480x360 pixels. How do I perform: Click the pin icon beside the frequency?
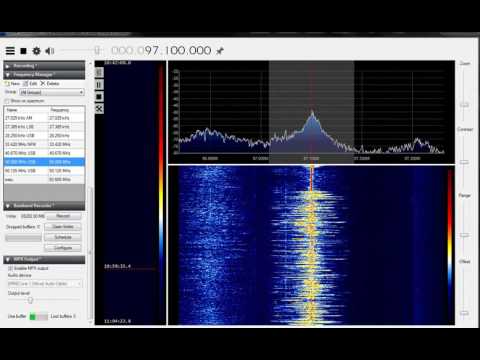click(x=220, y=51)
